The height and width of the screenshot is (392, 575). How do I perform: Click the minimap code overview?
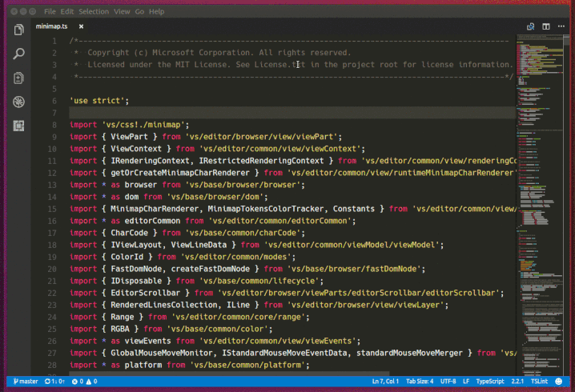pyautogui.click(x=540, y=205)
